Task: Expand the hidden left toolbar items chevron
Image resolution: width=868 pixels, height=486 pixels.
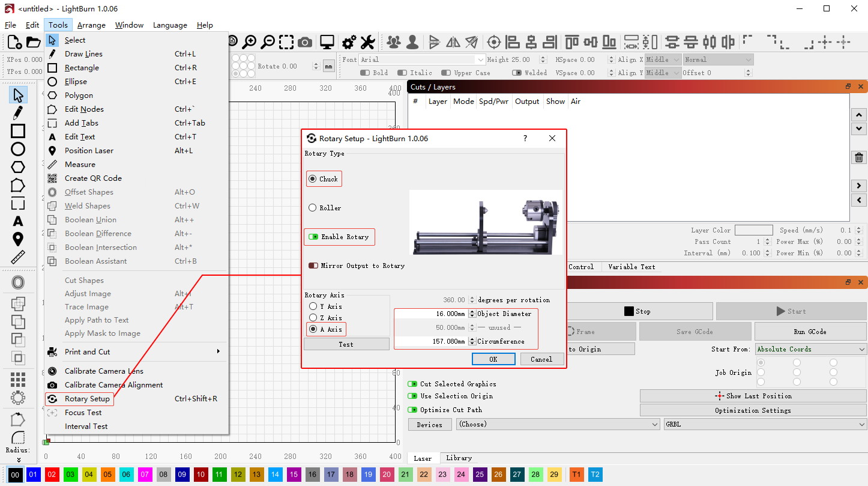Action: pos(18,460)
